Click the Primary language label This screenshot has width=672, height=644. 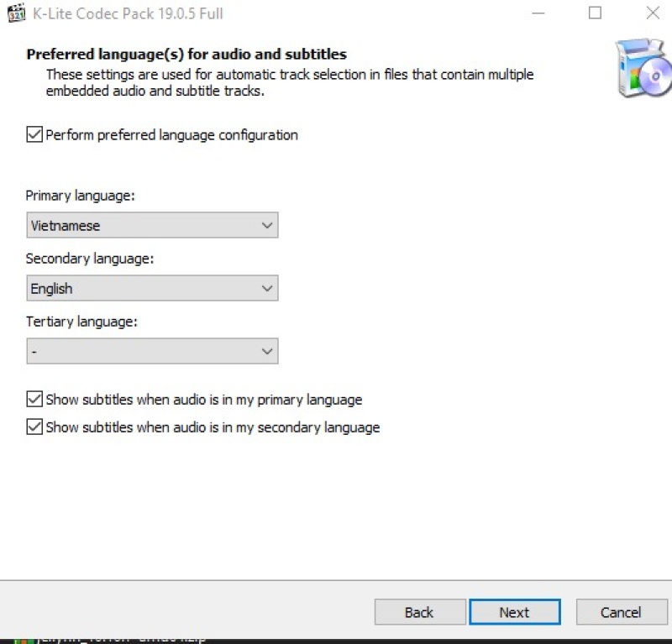(80, 196)
